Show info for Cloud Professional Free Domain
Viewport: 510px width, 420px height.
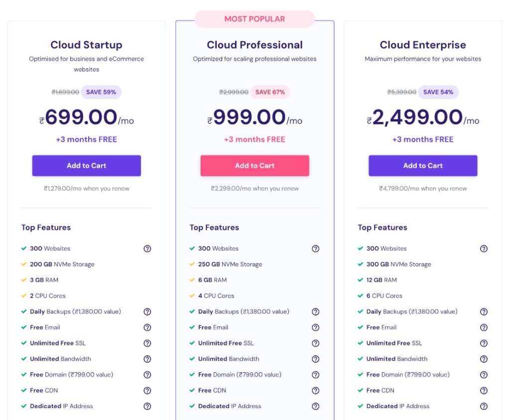click(315, 375)
